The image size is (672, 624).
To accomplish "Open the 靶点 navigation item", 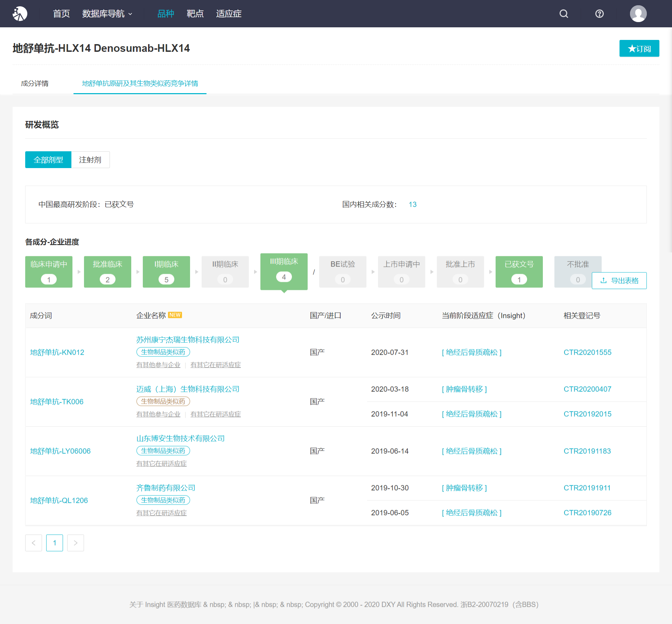I will (x=195, y=14).
